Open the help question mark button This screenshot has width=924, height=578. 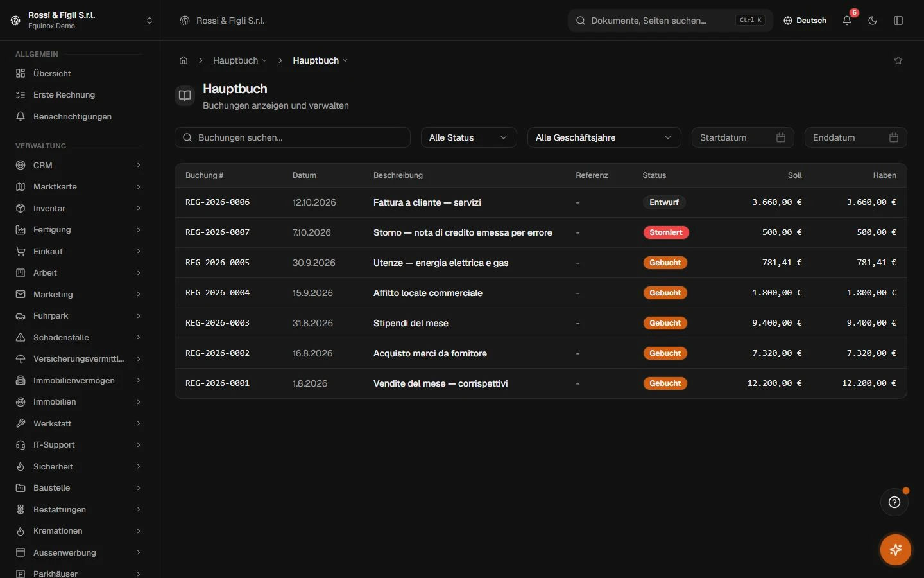(894, 502)
